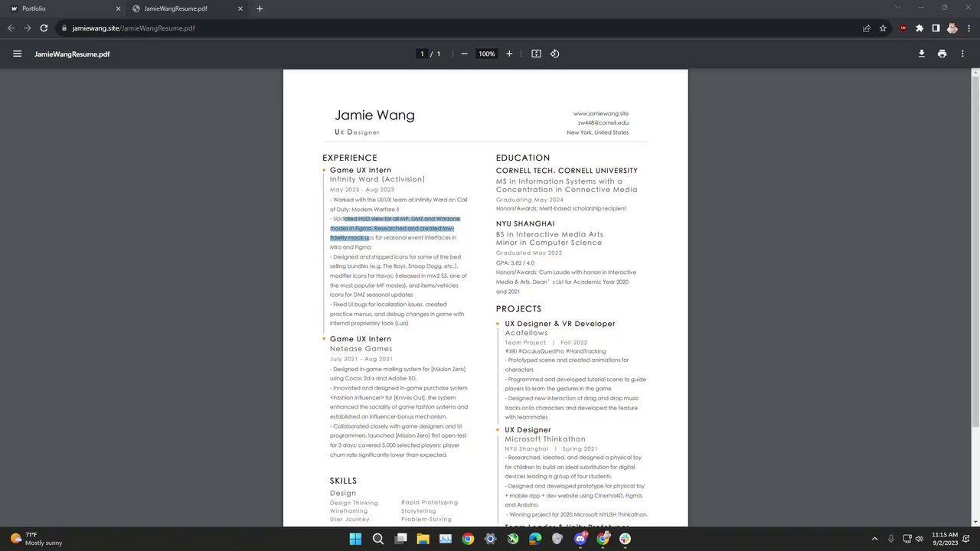Open Windows taskbar Search

tap(377, 539)
